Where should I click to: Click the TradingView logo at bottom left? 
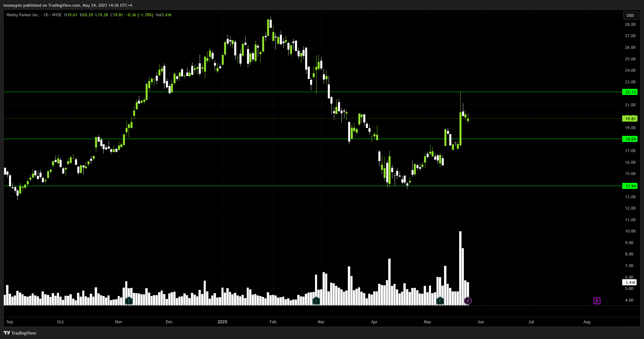click(20, 333)
